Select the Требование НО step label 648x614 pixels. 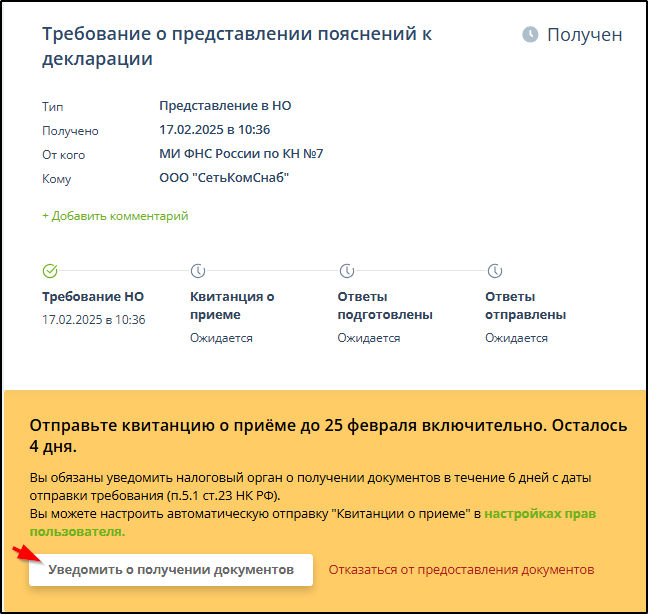93,297
